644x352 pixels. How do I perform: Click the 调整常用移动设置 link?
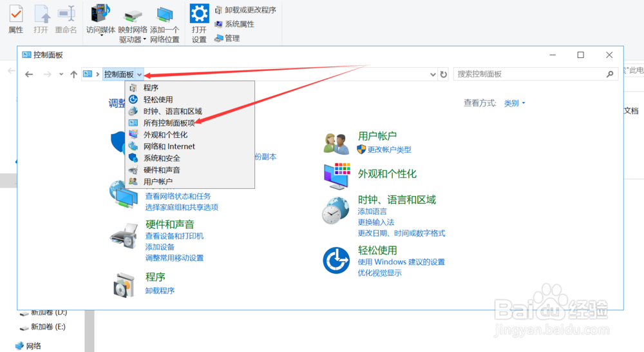(x=175, y=259)
